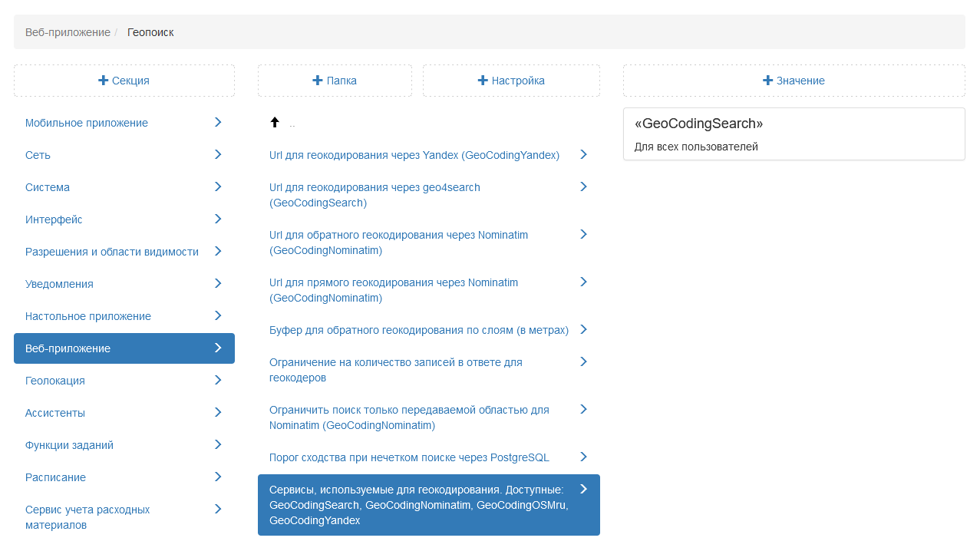Expand Url для геокодирования через Yandex
The width and height of the screenshot is (980, 551).
[x=414, y=155]
